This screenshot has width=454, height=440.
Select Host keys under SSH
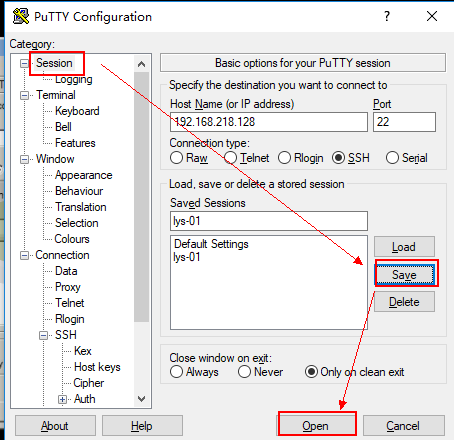tap(97, 367)
